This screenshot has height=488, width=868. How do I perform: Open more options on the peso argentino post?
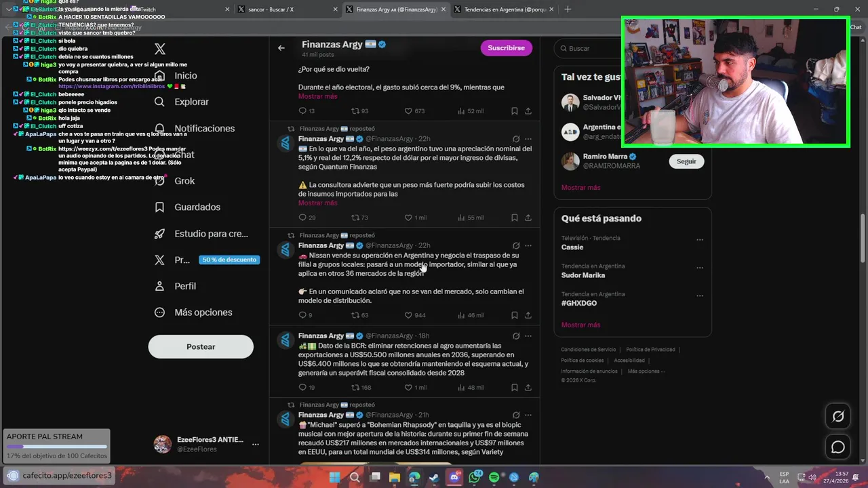tap(528, 139)
